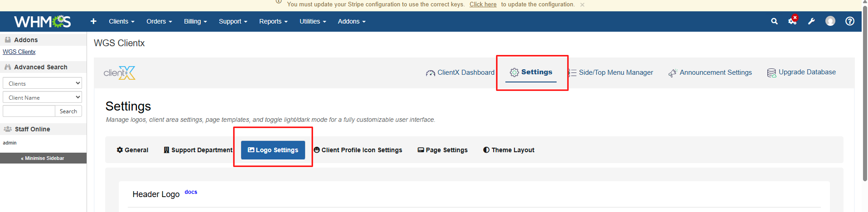Open the search magnifier icon

pos(774,21)
